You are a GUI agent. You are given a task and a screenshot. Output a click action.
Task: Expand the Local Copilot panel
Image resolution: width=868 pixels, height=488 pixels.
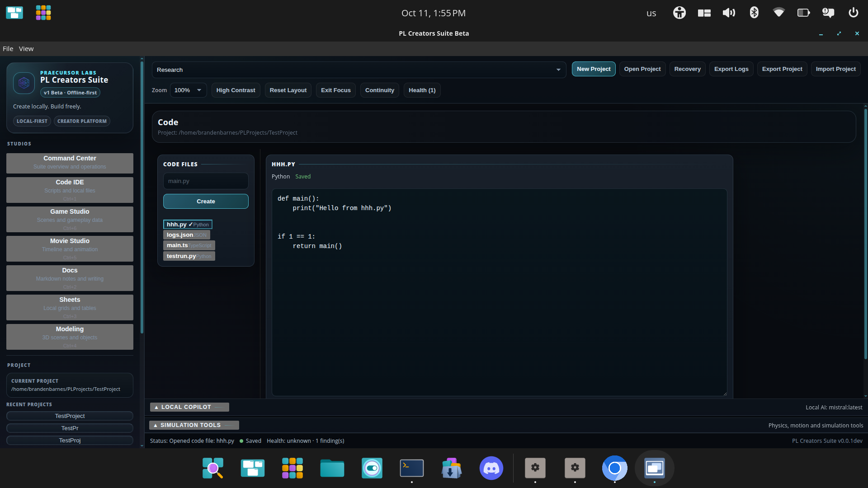(189, 407)
